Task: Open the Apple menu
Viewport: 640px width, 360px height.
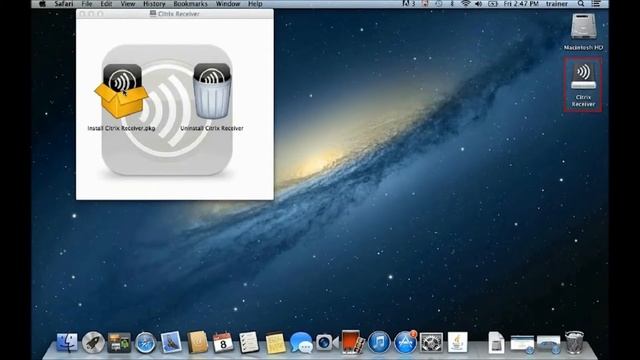Action: point(42,4)
